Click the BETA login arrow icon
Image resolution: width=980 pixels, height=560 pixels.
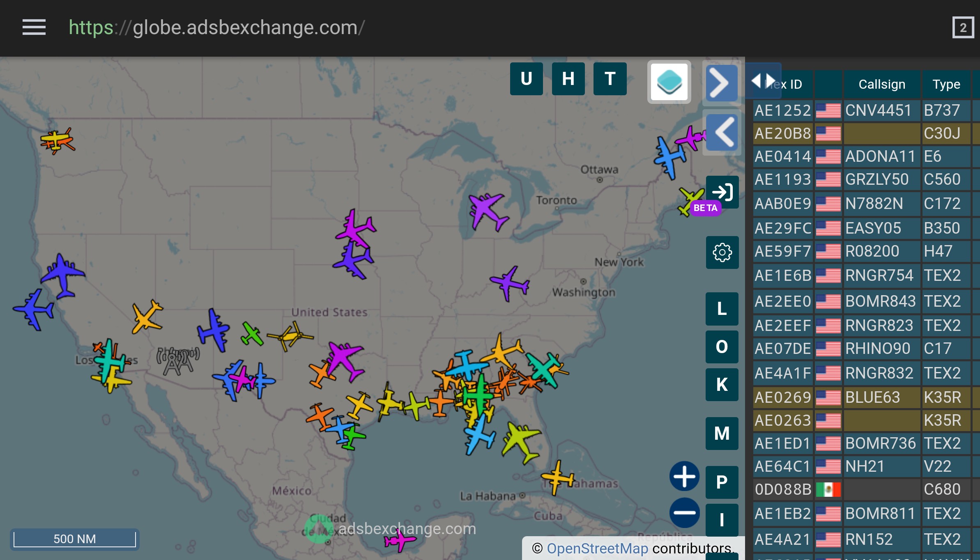[x=722, y=192]
